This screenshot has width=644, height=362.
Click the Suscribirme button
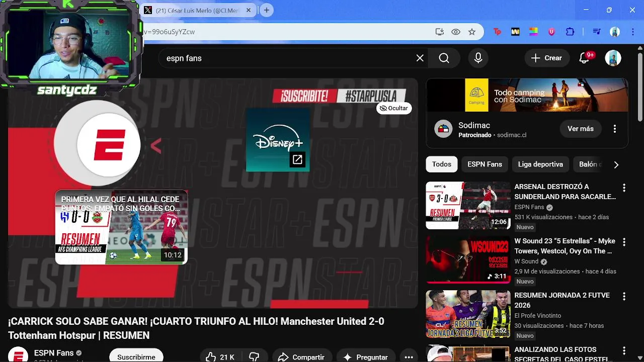136,355
